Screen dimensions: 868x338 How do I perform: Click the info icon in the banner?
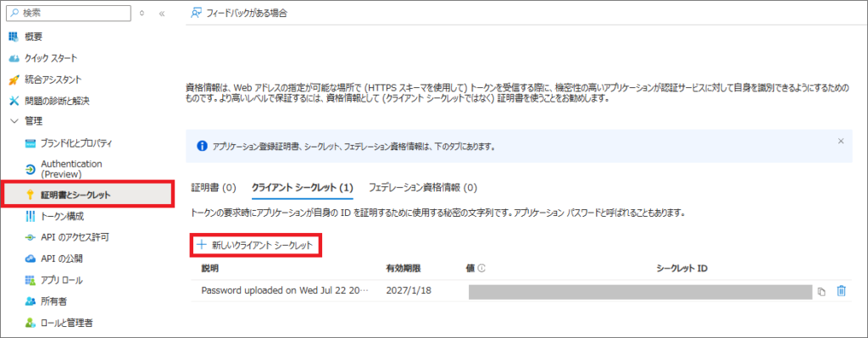(203, 147)
